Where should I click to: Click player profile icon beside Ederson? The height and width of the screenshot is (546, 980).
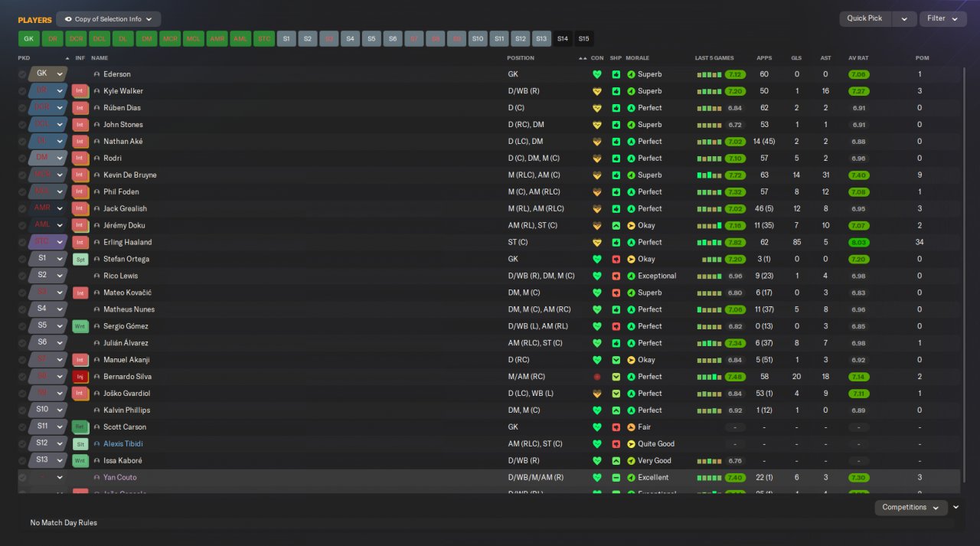coord(96,74)
